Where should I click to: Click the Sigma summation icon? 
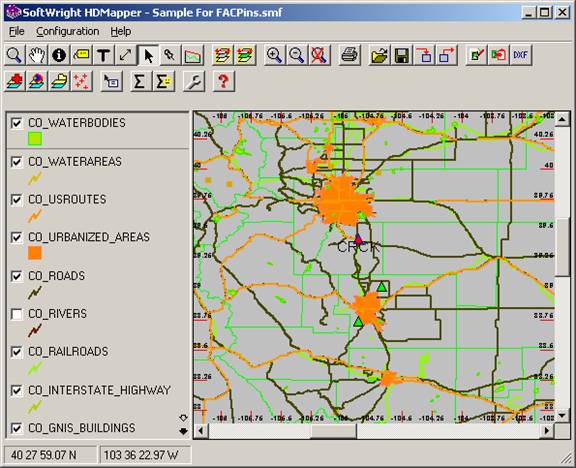pos(140,81)
